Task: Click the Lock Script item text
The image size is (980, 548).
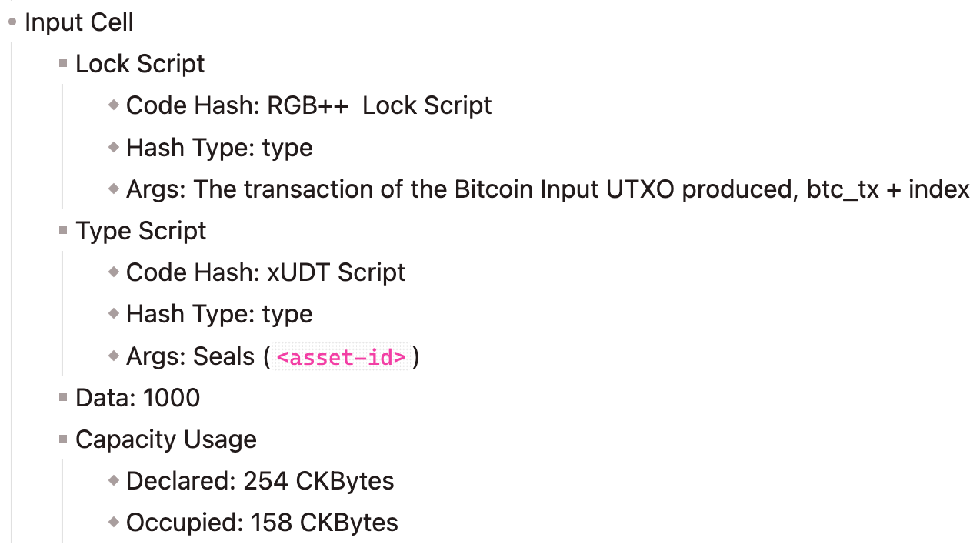Action: [x=140, y=64]
